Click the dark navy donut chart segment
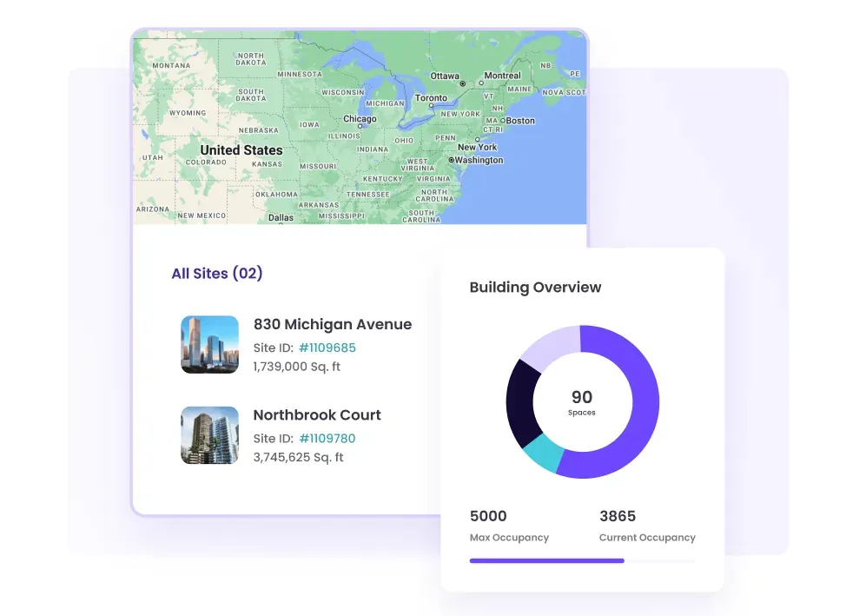Viewport: 846px width, 616px height. coord(521,401)
